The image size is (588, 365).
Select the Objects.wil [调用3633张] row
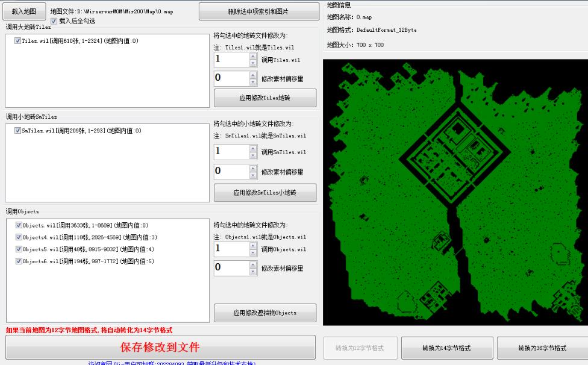86,225
